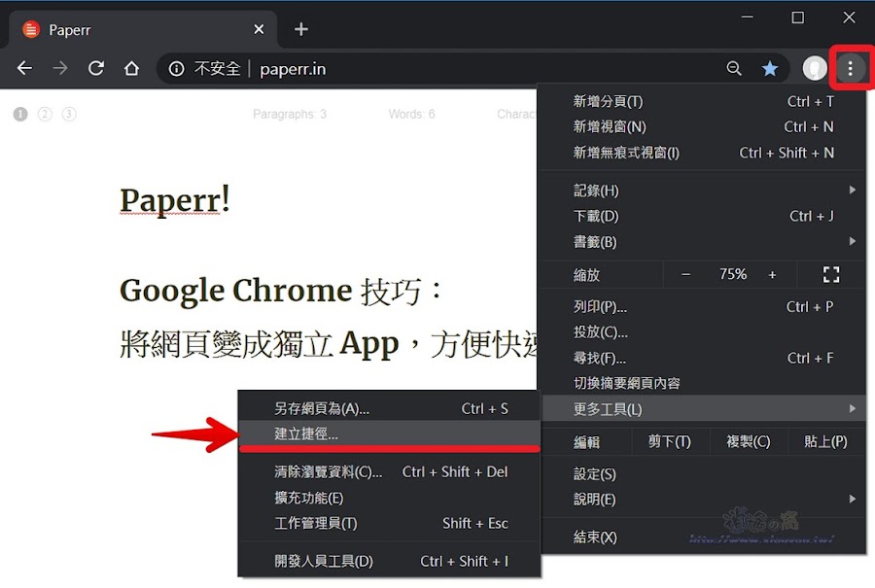
Task: Choose 新增視窗(N) menu item
Action: click(703, 126)
